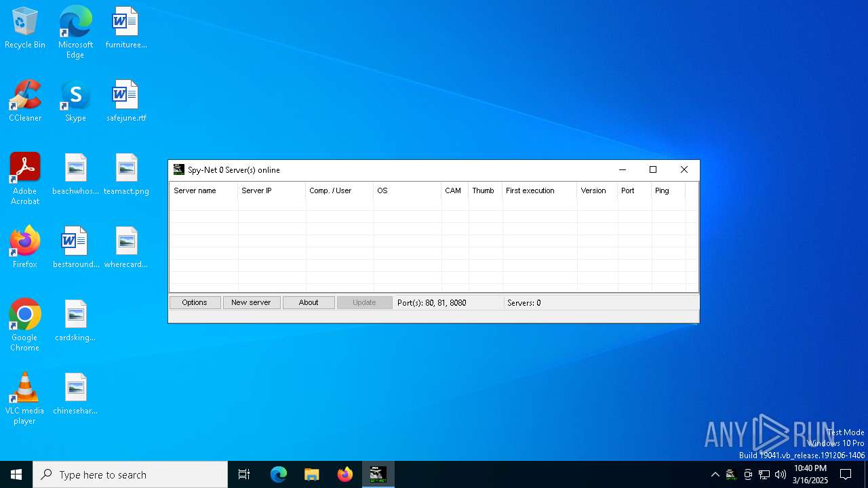Select the Google Chrome desktop shortcut

25,325
